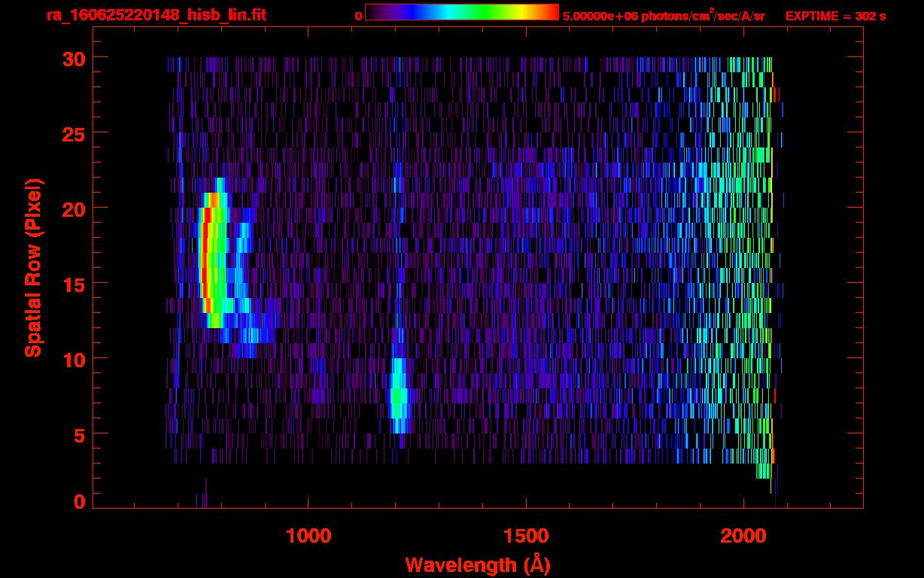Select the 1500 wavelength tick label

click(525, 536)
